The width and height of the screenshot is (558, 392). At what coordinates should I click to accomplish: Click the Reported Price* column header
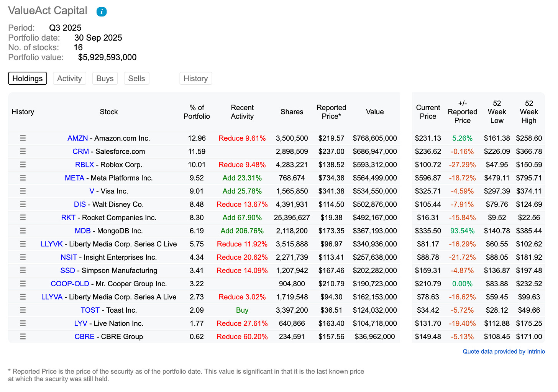click(x=332, y=112)
